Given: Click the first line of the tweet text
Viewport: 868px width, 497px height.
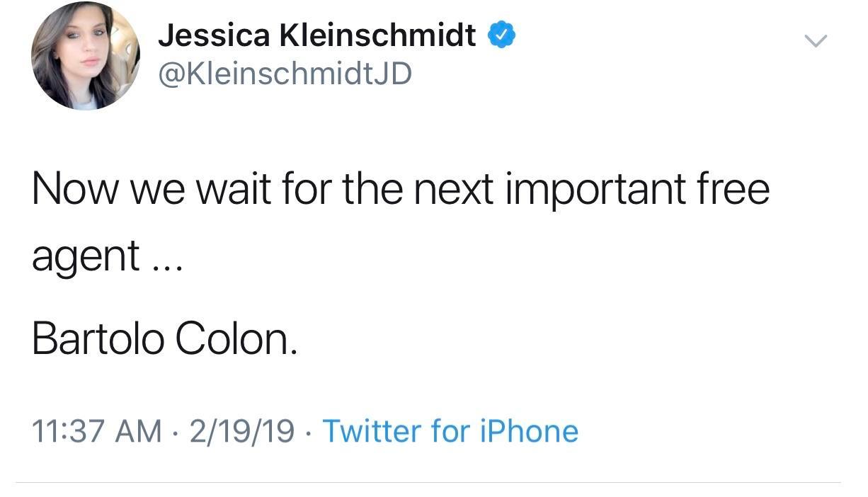Looking at the screenshot, I should click(x=400, y=189).
